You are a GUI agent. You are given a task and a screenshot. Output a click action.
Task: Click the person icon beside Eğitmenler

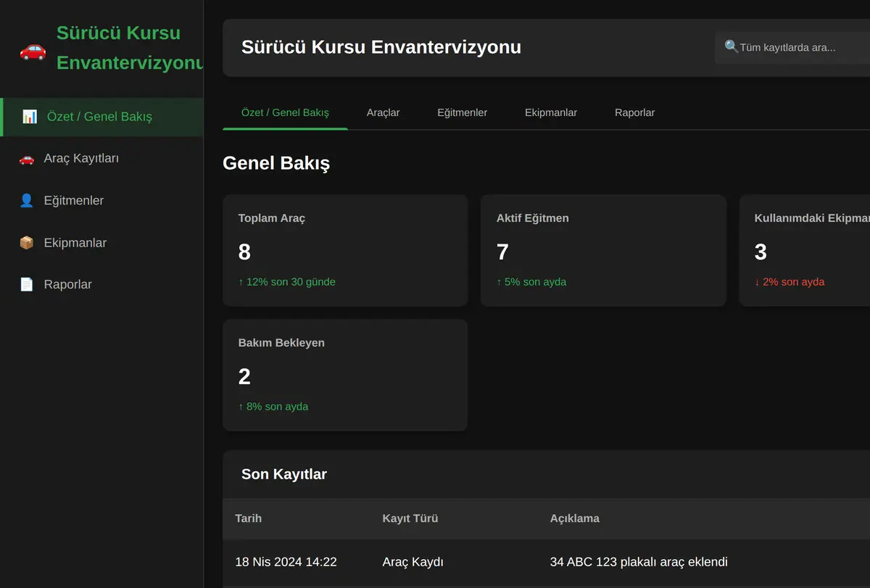point(27,201)
